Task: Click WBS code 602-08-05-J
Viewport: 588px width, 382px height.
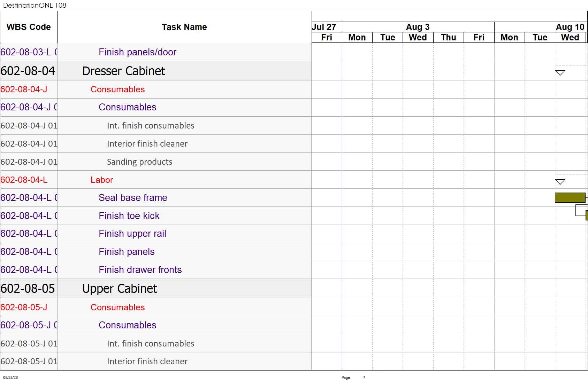Action: [x=24, y=307]
